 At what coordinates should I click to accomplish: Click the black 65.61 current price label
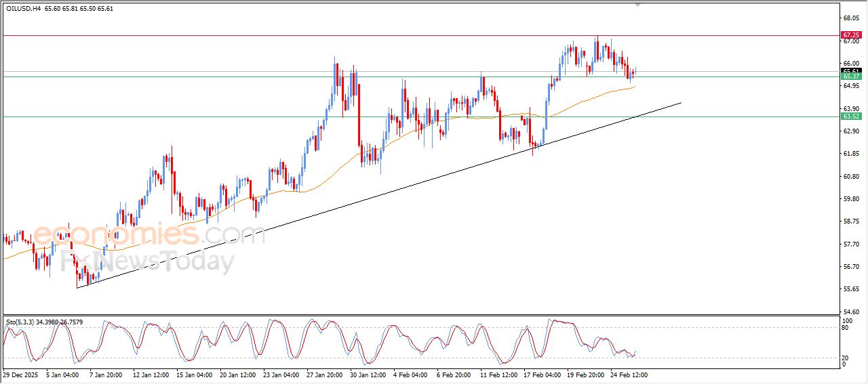tap(850, 70)
